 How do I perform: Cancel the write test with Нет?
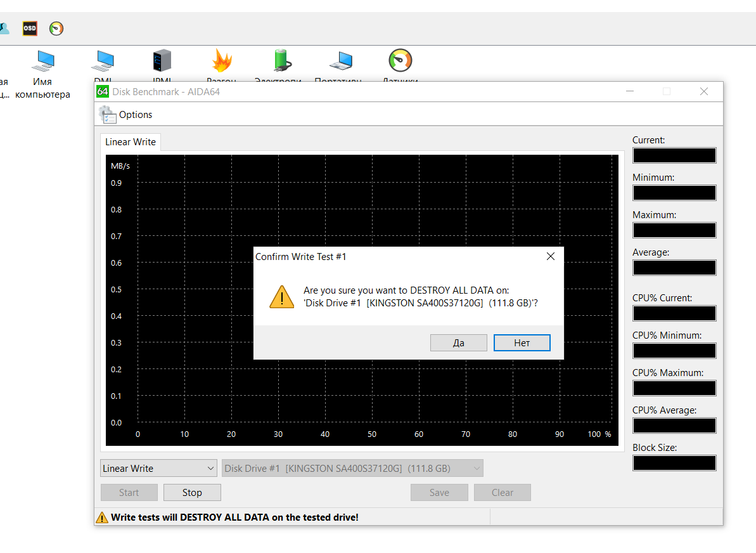pyautogui.click(x=522, y=343)
